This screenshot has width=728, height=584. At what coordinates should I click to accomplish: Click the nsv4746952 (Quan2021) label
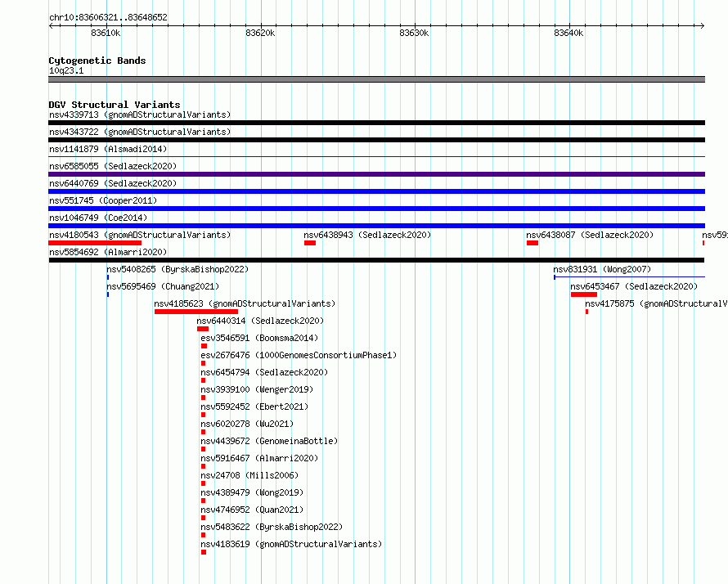(x=252, y=510)
